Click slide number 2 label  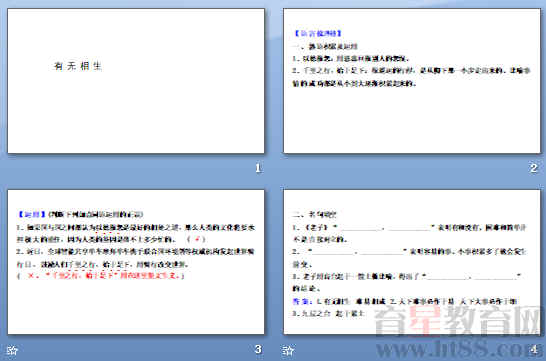pyautogui.click(x=534, y=168)
